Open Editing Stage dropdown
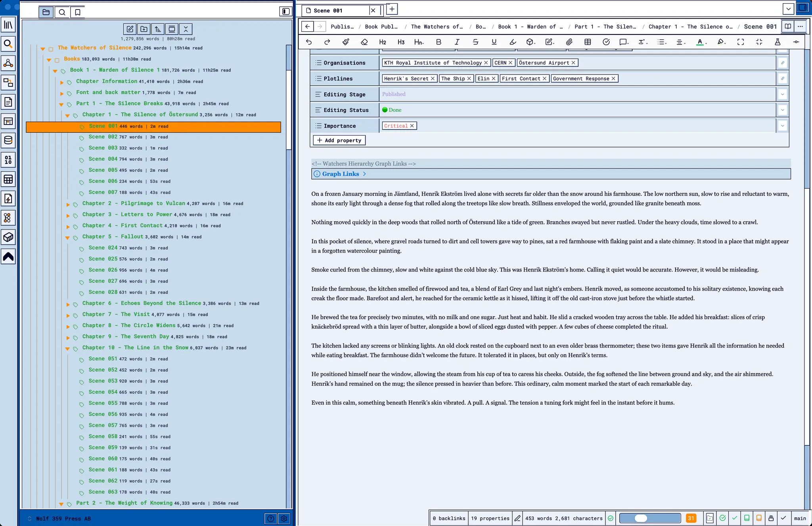 click(782, 94)
